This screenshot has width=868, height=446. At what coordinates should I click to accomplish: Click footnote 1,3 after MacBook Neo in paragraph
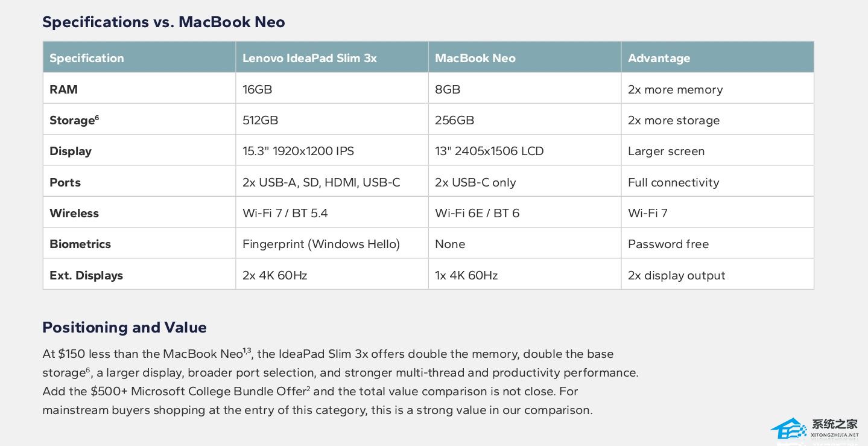point(247,351)
